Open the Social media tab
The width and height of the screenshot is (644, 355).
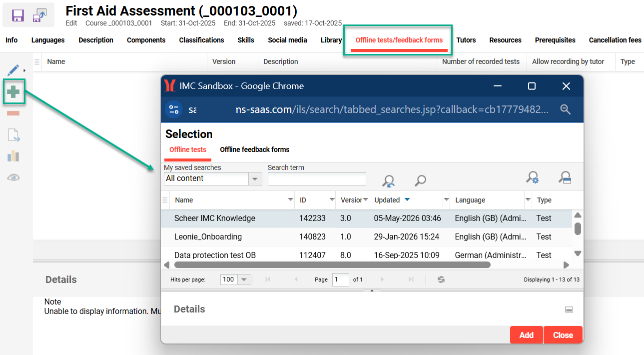click(287, 40)
